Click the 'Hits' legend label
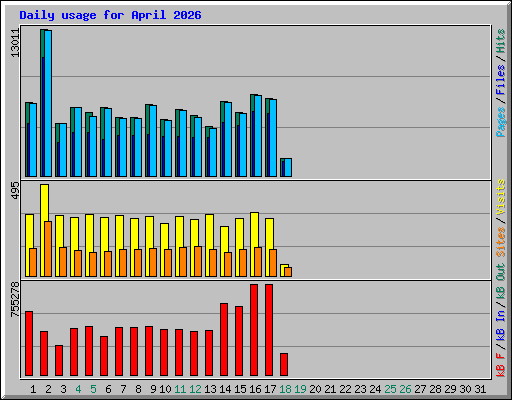 click(501, 41)
